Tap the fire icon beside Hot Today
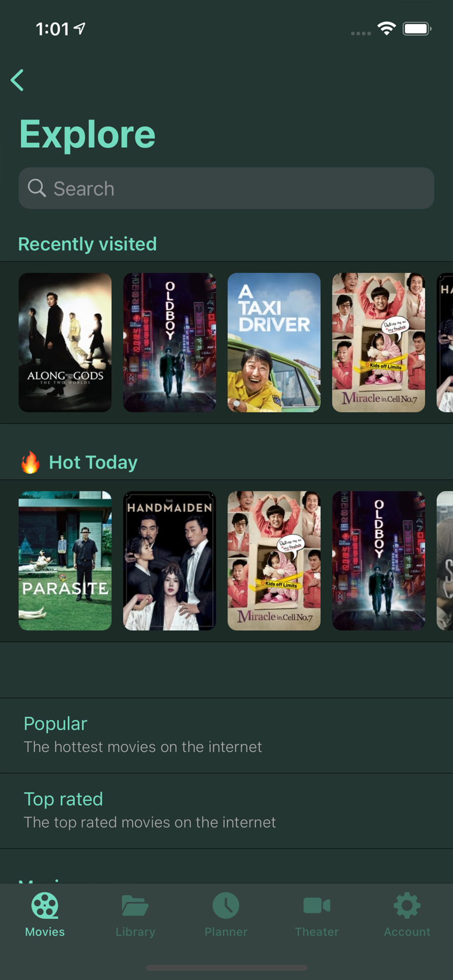The height and width of the screenshot is (980, 453). pyautogui.click(x=30, y=462)
